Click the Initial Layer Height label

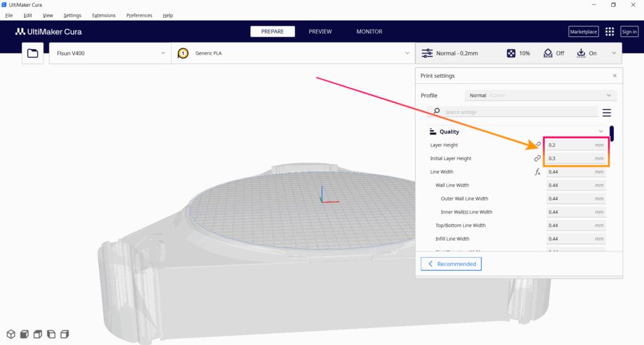click(450, 158)
